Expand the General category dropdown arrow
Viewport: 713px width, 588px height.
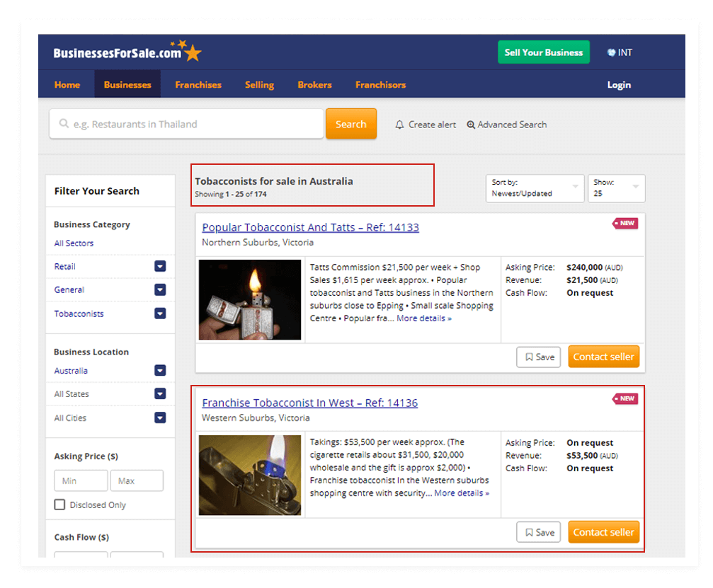click(160, 289)
